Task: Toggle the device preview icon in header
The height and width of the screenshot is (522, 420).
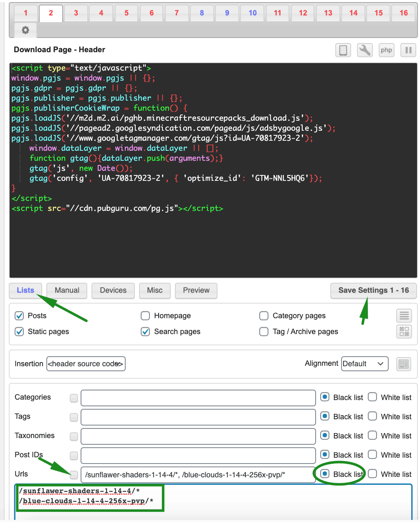Action: tap(343, 50)
